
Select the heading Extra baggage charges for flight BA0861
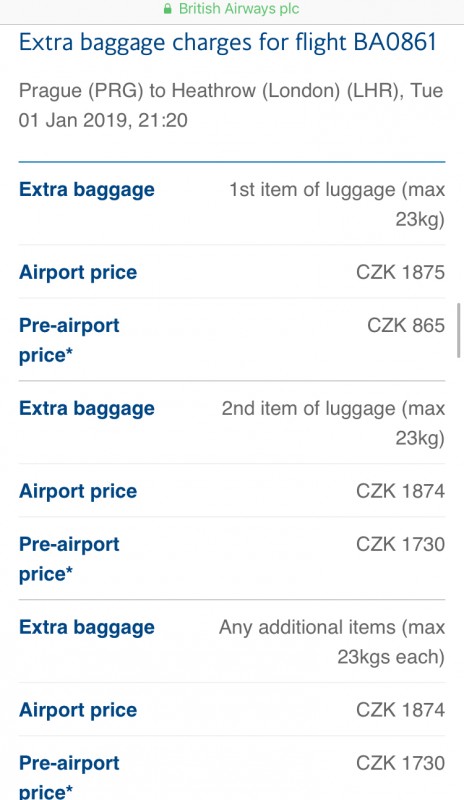(x=228, y=42)
